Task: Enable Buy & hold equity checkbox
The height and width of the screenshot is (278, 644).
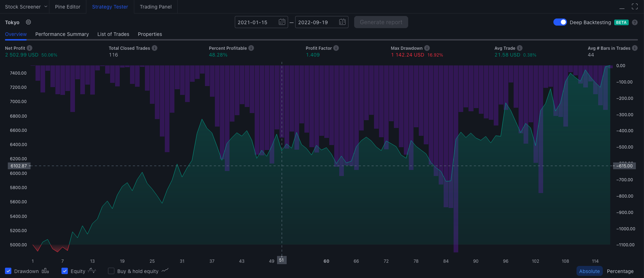Action: (x=111, y=271)
